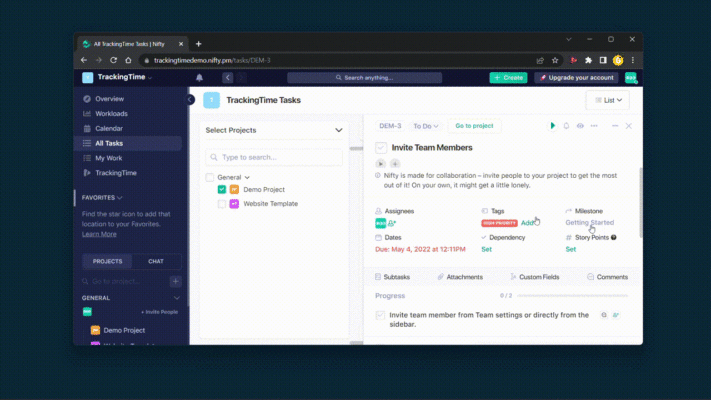Click the purple Website Template icon

point(234,204)
